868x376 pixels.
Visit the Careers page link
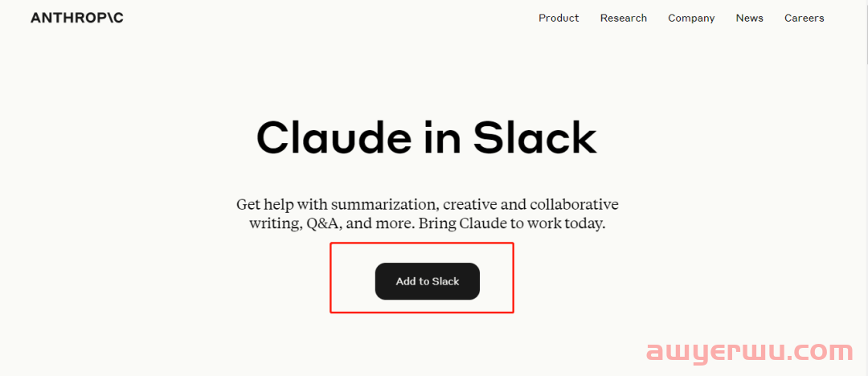(x=804, y=18)
